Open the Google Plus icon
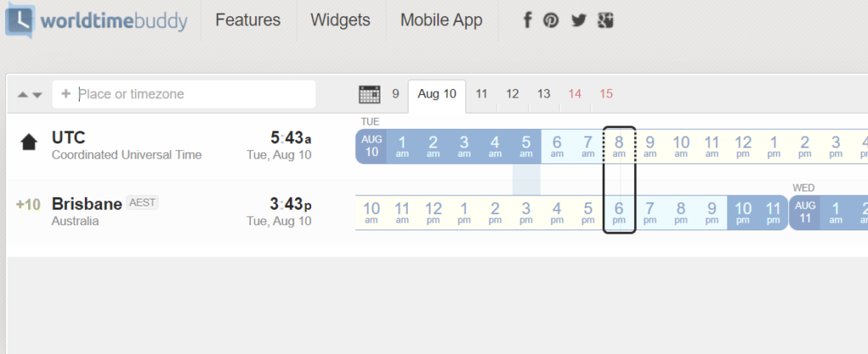The image size is (868, 354). tap(605, 20)
